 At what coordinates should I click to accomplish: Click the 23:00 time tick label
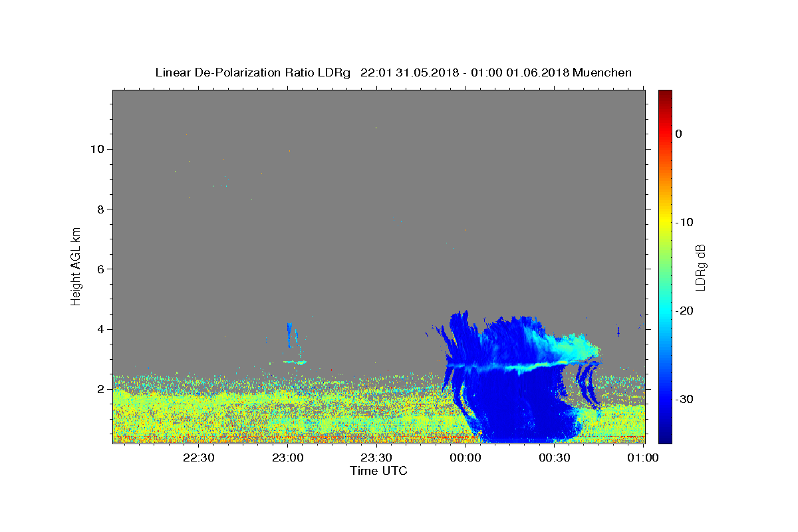coord(288,458)
